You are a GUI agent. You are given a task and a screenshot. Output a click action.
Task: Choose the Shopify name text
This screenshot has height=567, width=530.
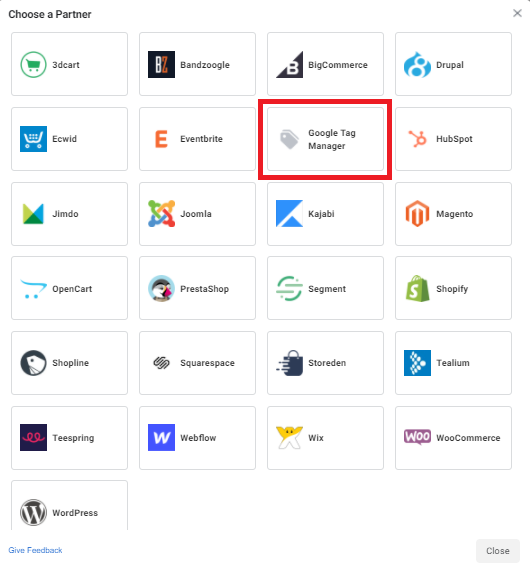point(452,289)
